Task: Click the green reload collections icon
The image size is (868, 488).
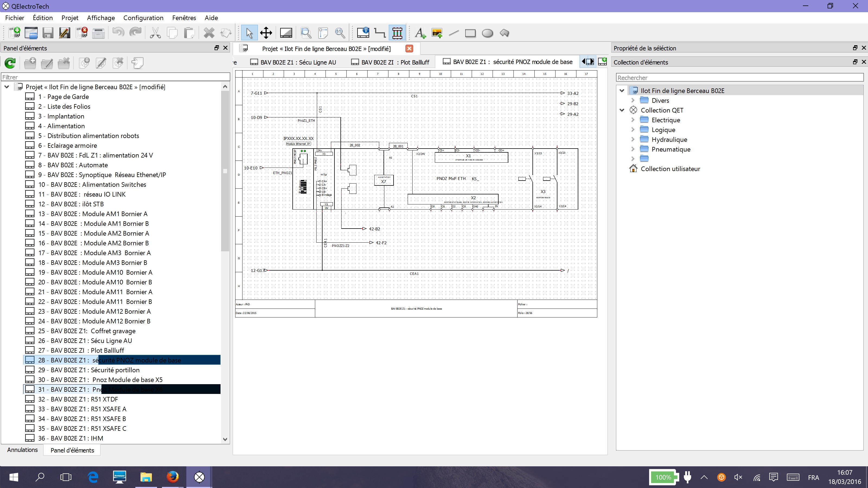Action: (10, 63)
